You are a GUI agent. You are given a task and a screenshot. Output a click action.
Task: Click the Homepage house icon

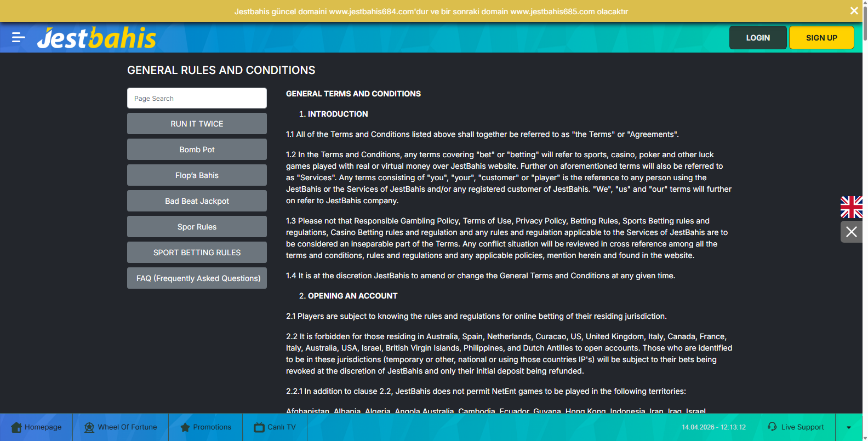click(x=16, y=427)
